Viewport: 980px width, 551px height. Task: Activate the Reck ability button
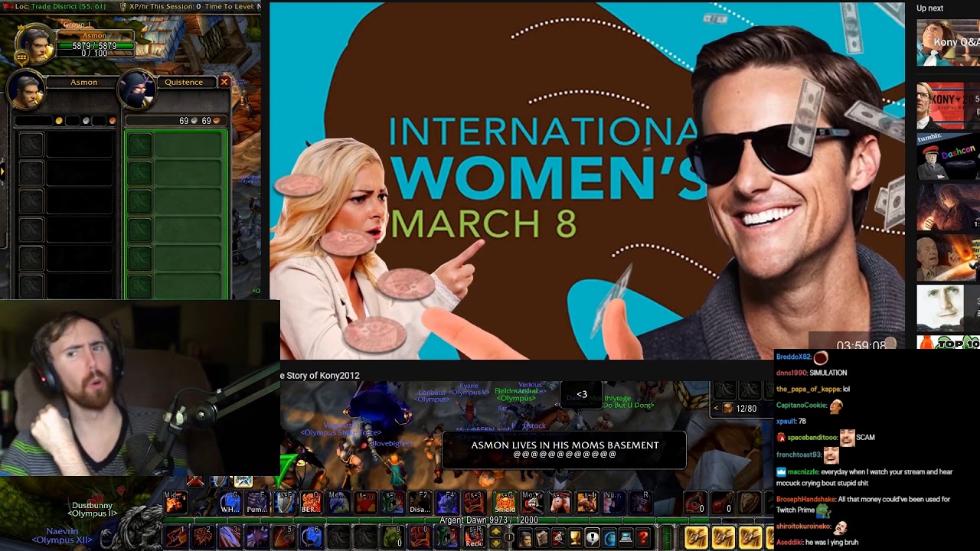point(475,536)
